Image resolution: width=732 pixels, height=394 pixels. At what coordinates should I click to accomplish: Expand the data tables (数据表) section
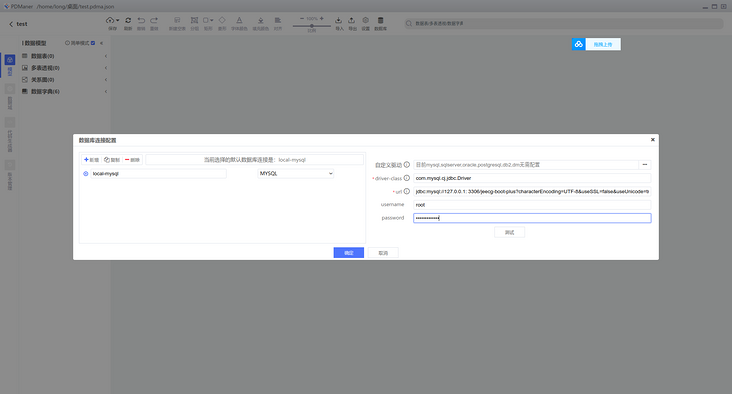106,56
